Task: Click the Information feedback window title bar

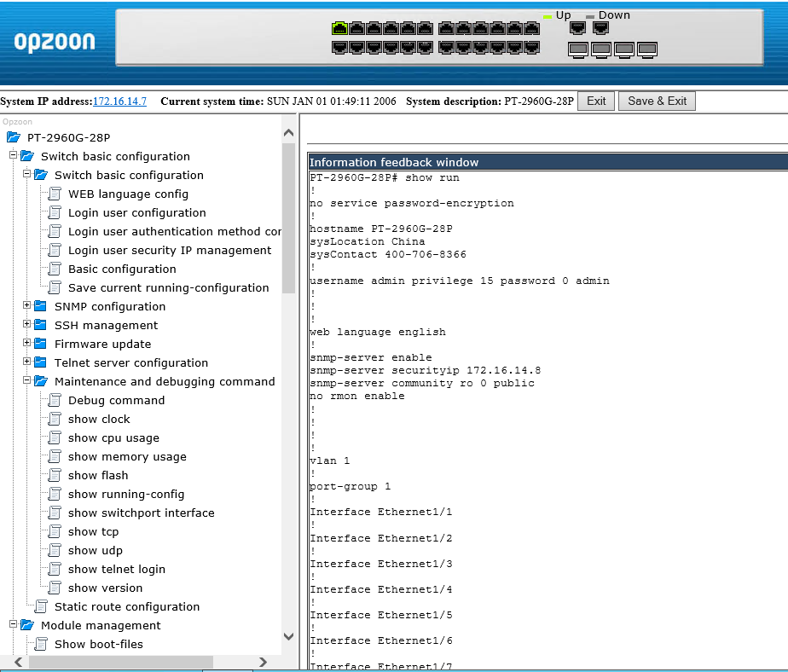Action: point(548,162)
